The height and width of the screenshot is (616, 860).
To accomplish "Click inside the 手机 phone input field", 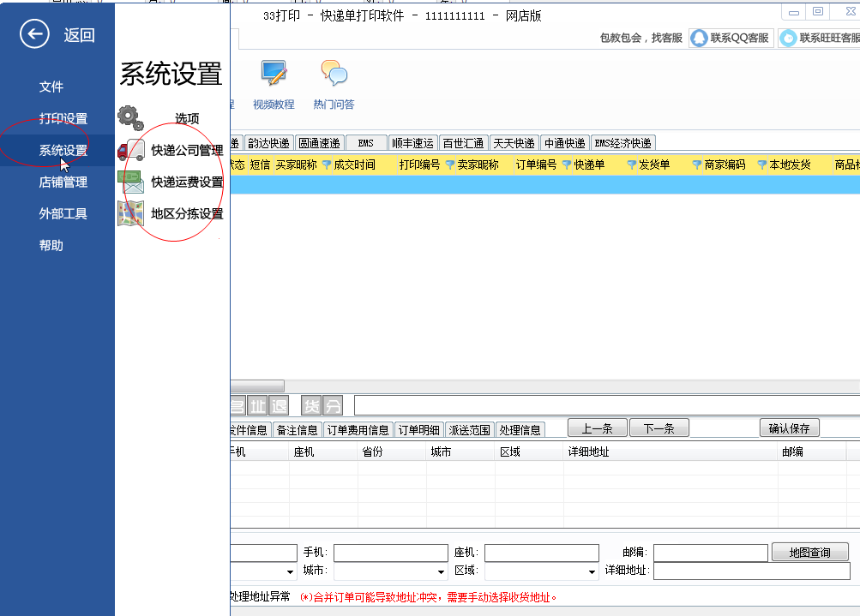I will coord(390,552).
